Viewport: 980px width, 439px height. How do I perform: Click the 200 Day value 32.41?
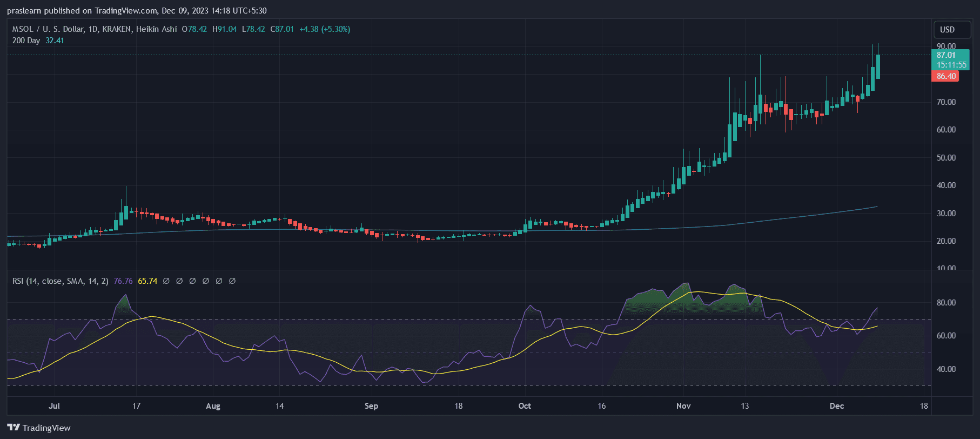point(55,41)
